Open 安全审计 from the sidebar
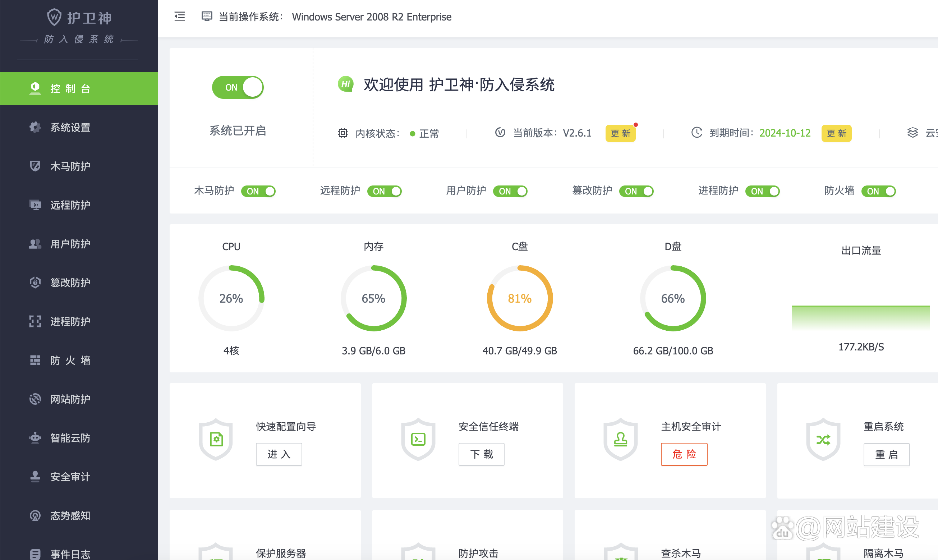938x560 pixels. click(79, 477)
